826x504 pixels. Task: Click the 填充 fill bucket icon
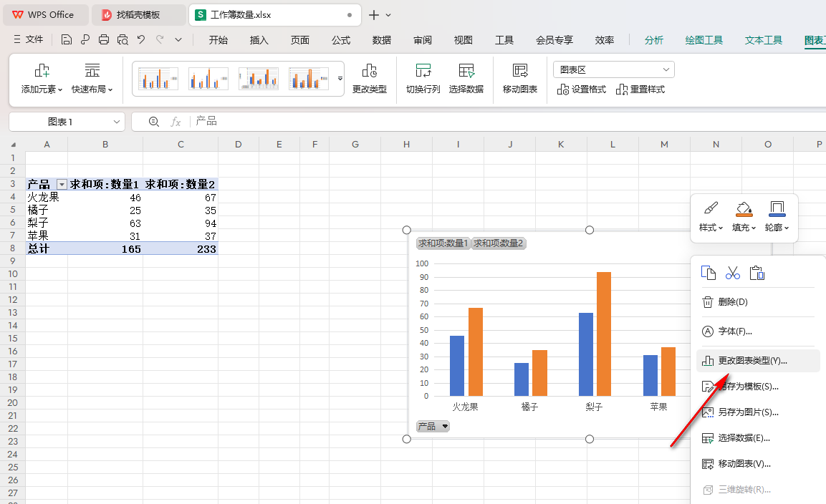click(x=744, y=208)
